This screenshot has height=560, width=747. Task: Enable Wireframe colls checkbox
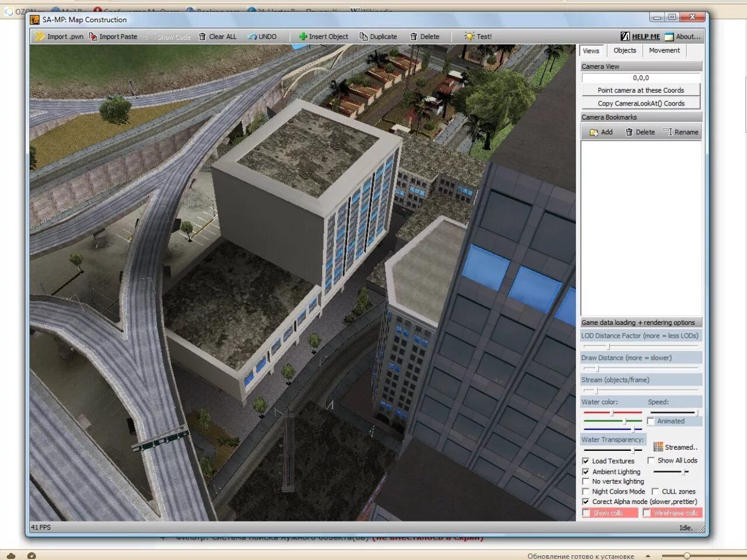pos(647,513)
